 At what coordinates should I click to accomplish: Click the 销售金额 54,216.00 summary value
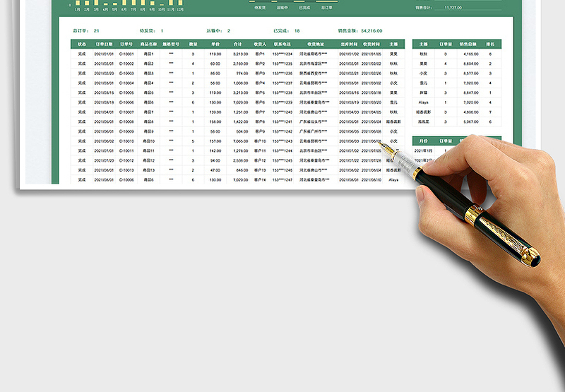[x=371, y=31]
